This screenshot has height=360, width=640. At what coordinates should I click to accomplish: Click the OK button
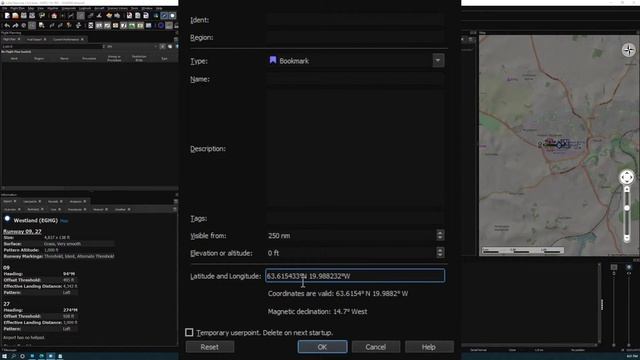[322, 347]
